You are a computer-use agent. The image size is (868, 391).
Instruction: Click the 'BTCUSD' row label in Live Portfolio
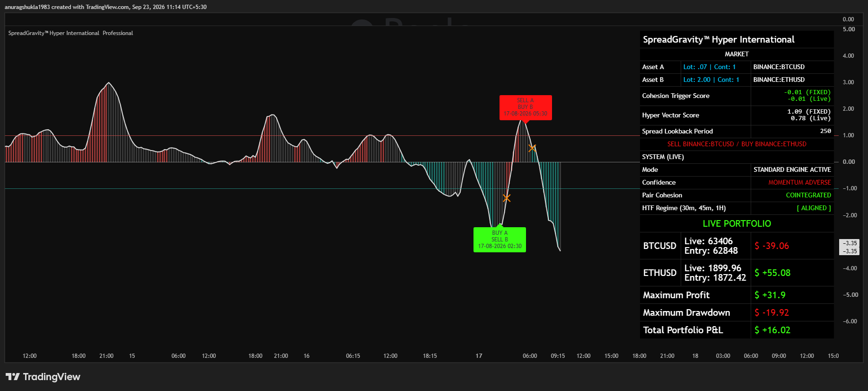coord(659,246)
